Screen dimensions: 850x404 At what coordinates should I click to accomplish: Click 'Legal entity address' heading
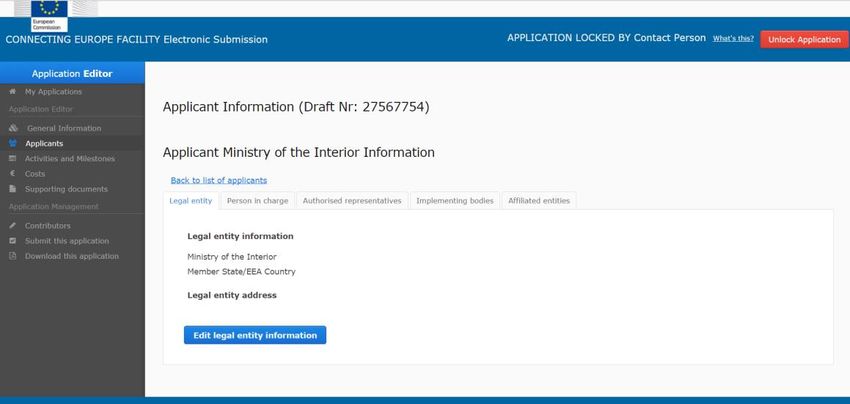coord(231,296)
